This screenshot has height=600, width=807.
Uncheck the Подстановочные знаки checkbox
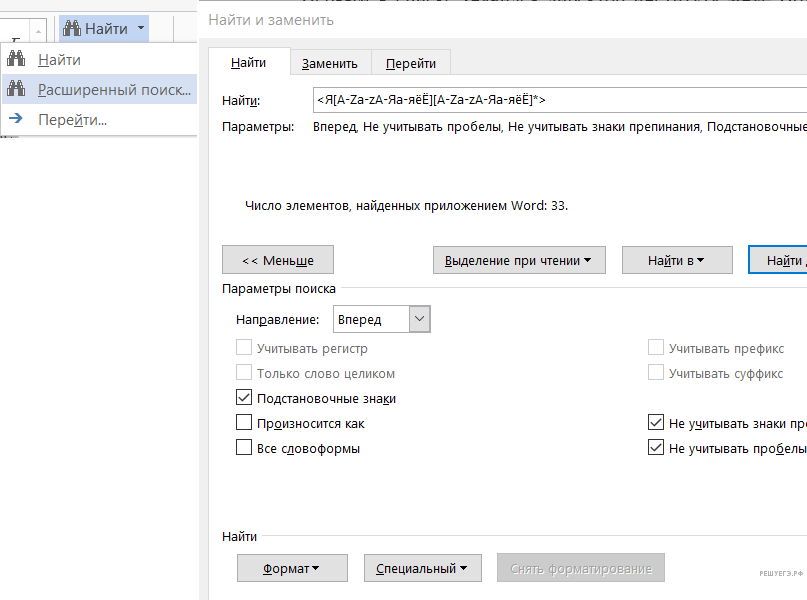244,398
